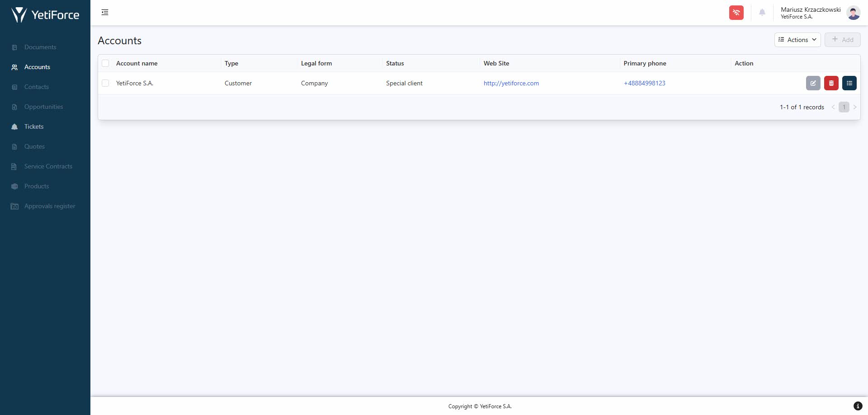Open the notifications bell

pyautogui.click(x=762, y=13)
